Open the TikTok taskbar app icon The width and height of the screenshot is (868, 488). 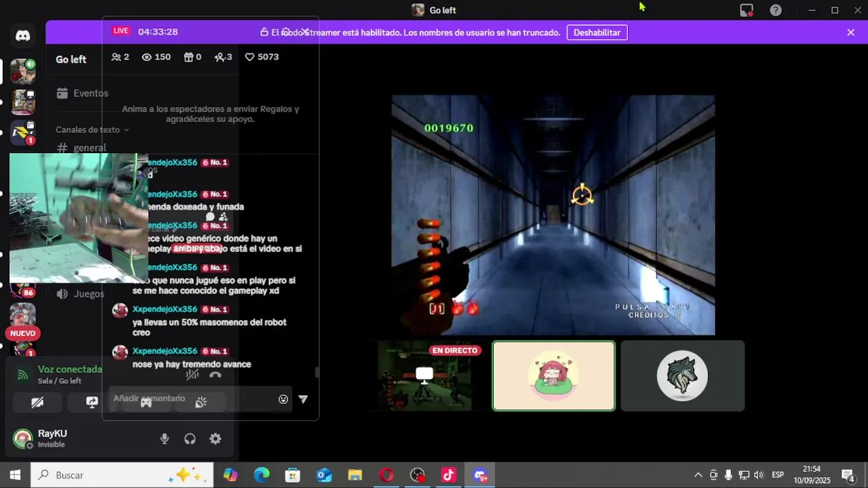[449, 475]
